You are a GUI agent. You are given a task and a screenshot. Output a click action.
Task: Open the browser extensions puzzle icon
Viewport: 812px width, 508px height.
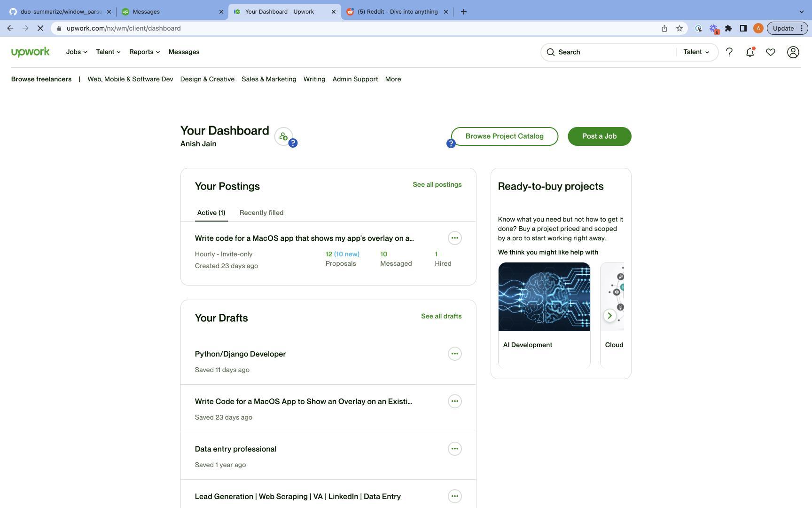(x=728, y=28)
